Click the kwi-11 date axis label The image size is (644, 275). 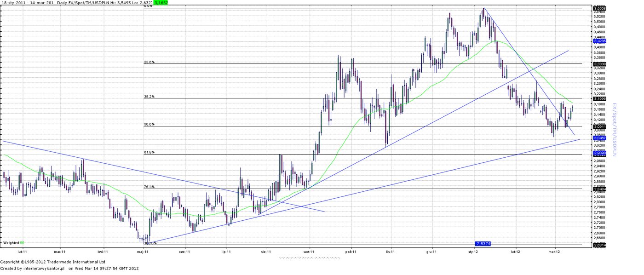[103, 252]
